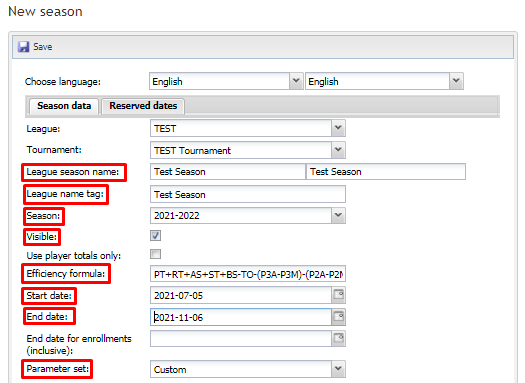Click the Save button label
Screen dimensions: 525x383
(x=43, y=47)
